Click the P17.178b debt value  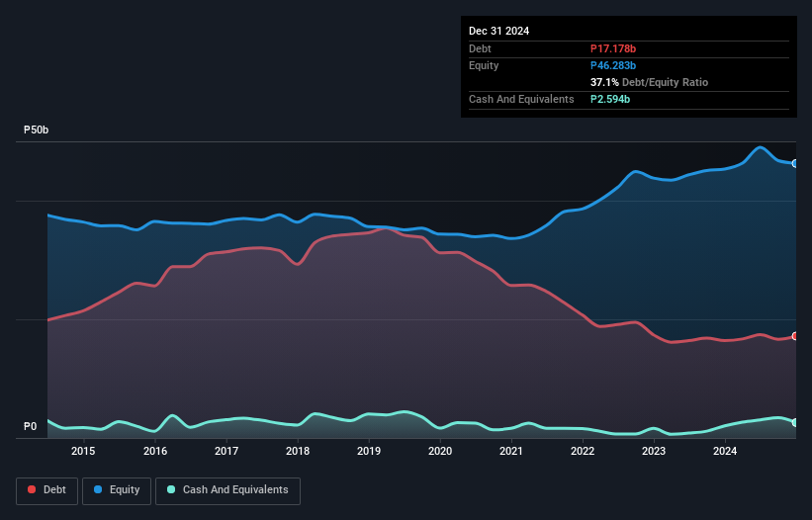613,48
